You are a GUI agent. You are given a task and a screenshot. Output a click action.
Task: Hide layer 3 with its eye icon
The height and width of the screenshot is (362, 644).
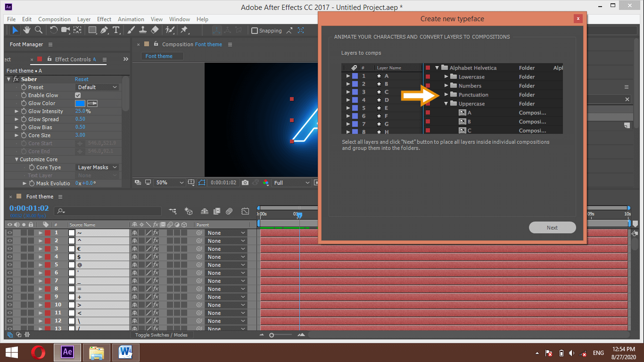(x=9, y=249)
